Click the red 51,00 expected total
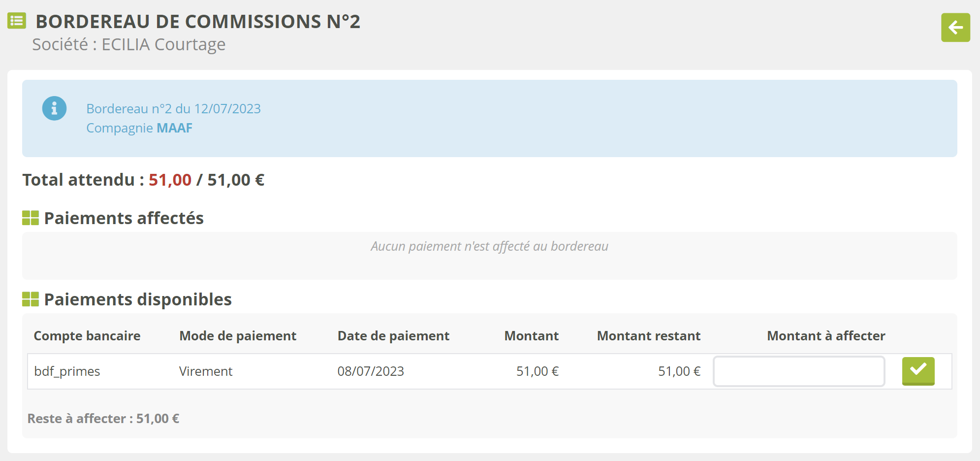Screen dimensions: 980x461 (170, 180)
